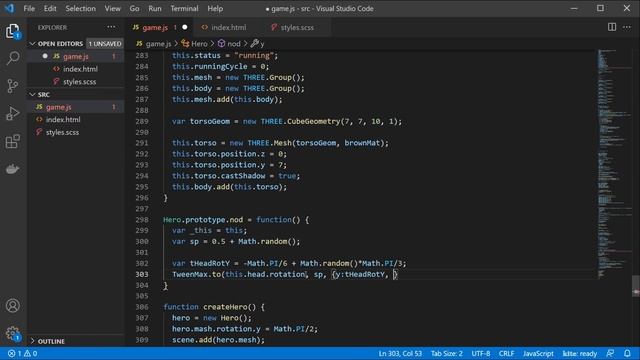Open editor More Actions ellipsis
The height and width of the screenshot is (360, 640).
[627, 27]
